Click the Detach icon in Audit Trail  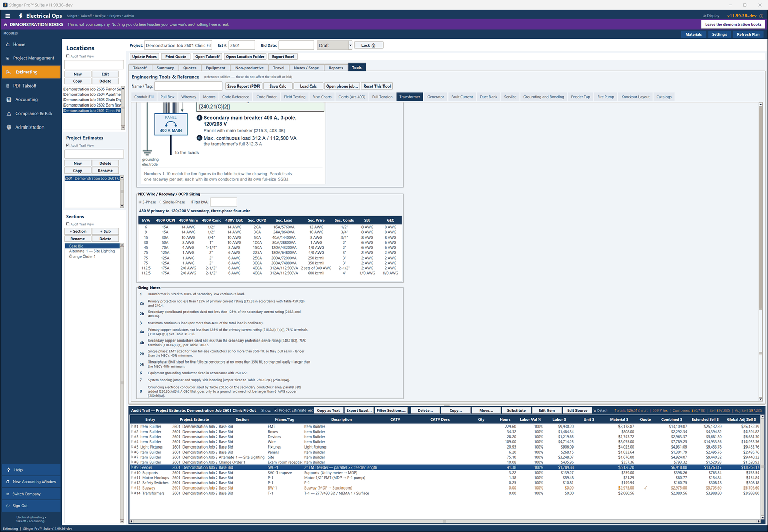click(595, 410)
